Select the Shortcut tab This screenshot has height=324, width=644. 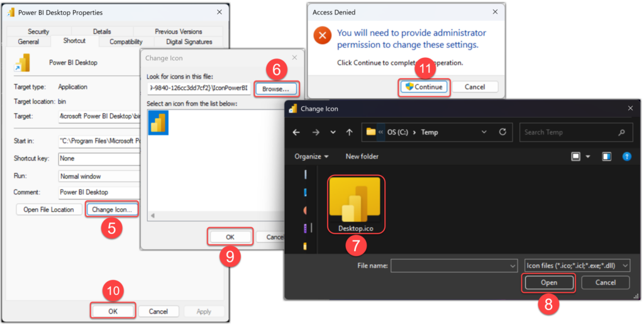pos(74,41)
